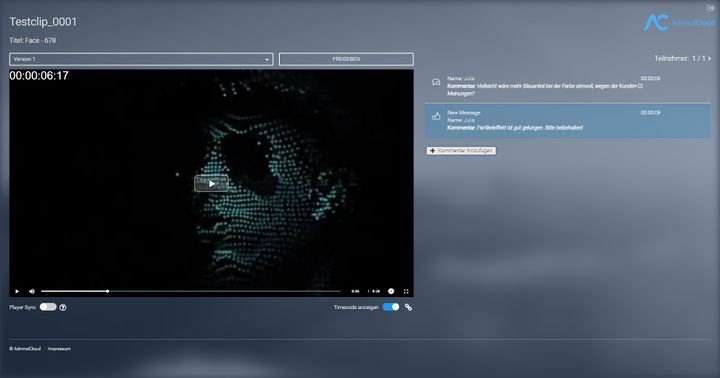Screen dimensions: 720x378
Task: Click the speech bubble icon of first comment
Action: [x=436, y=82]
